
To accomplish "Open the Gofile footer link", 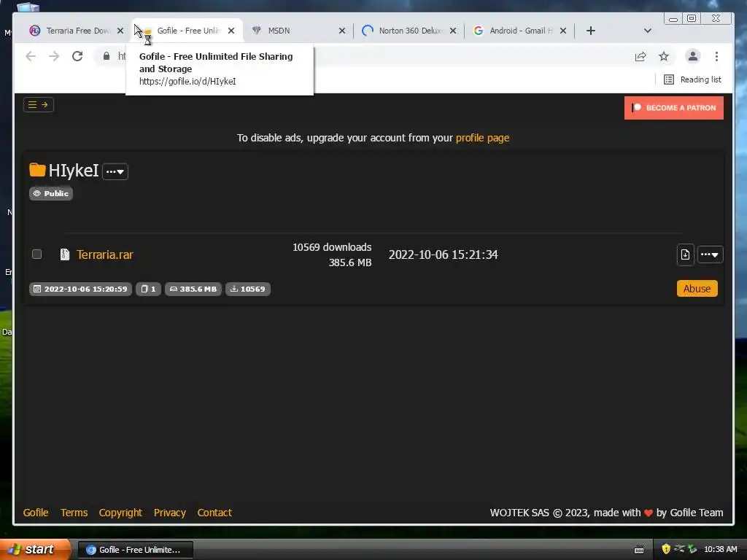I will click(x=36, y=513).
